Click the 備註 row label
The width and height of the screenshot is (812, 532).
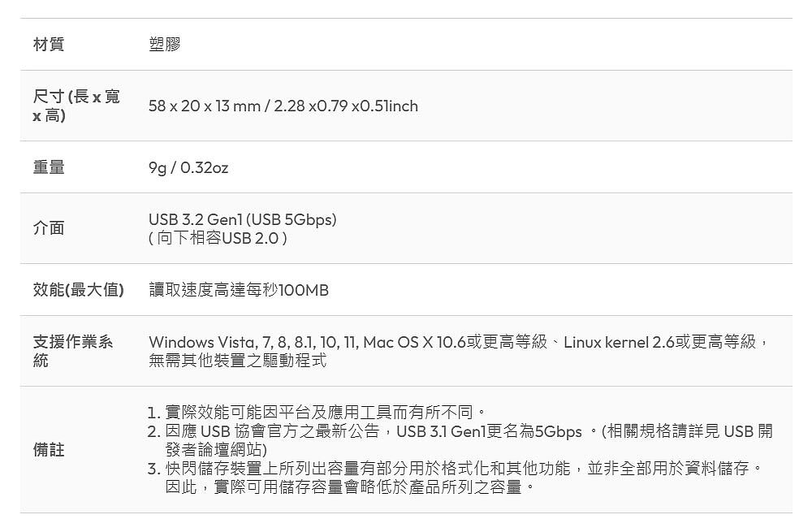pos(49,450)
